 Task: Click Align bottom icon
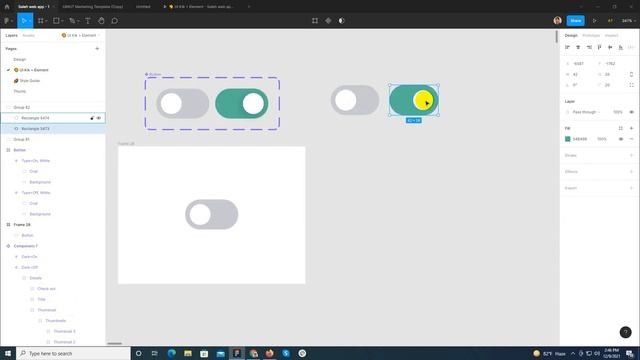pos(620,47)
